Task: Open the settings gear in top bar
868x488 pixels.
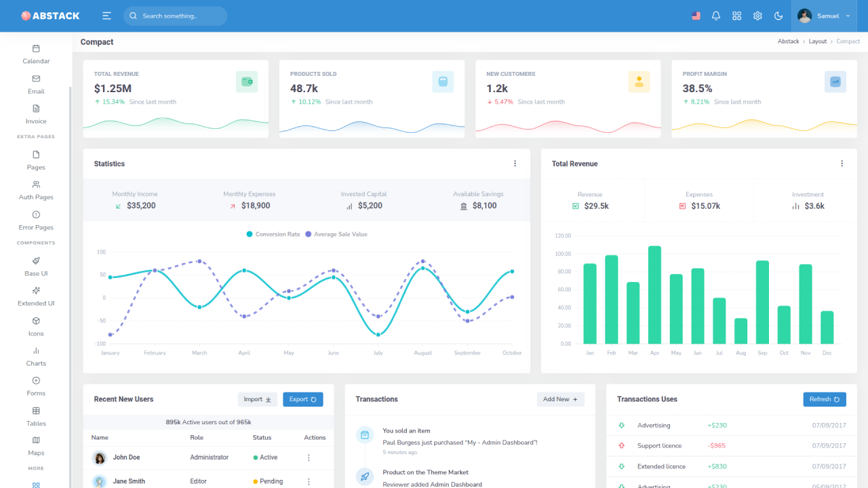Action: (757, 16)
